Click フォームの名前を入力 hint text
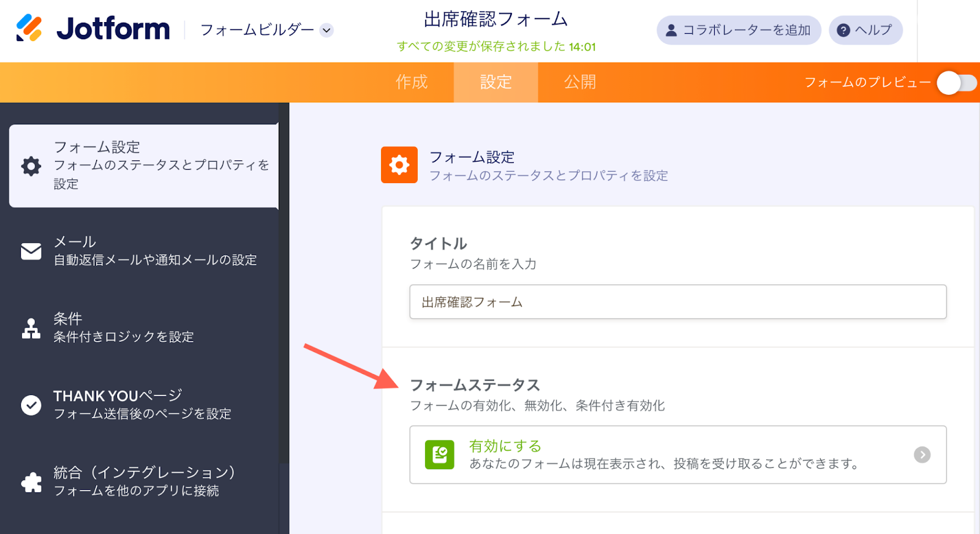 473,264
